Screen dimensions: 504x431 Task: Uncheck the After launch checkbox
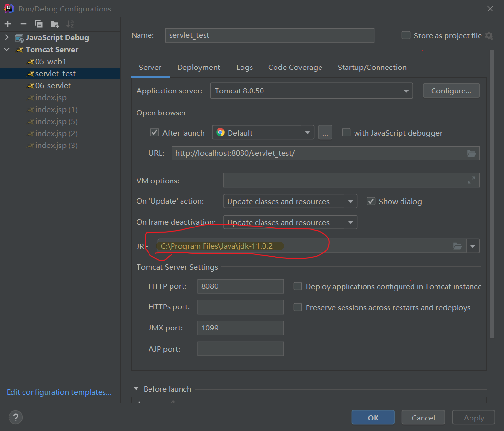(155, 133)
